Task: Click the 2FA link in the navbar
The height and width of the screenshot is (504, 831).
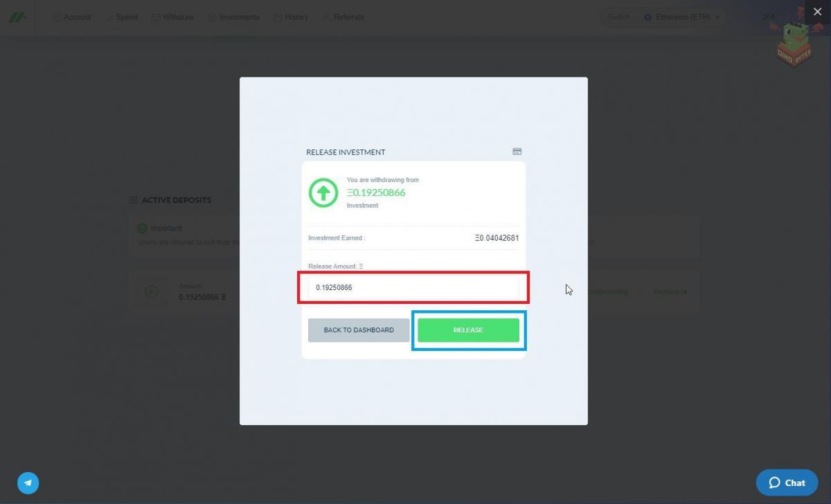Action: (768, 17)
